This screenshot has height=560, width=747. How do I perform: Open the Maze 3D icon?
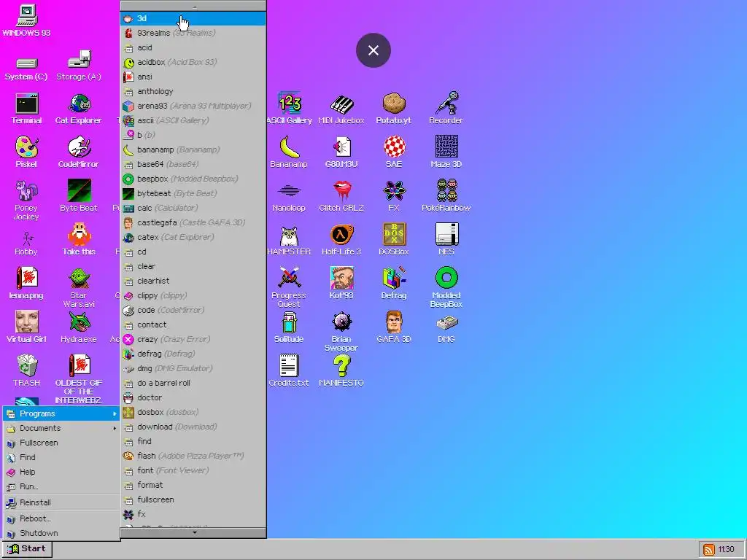[x=446, y=152]
